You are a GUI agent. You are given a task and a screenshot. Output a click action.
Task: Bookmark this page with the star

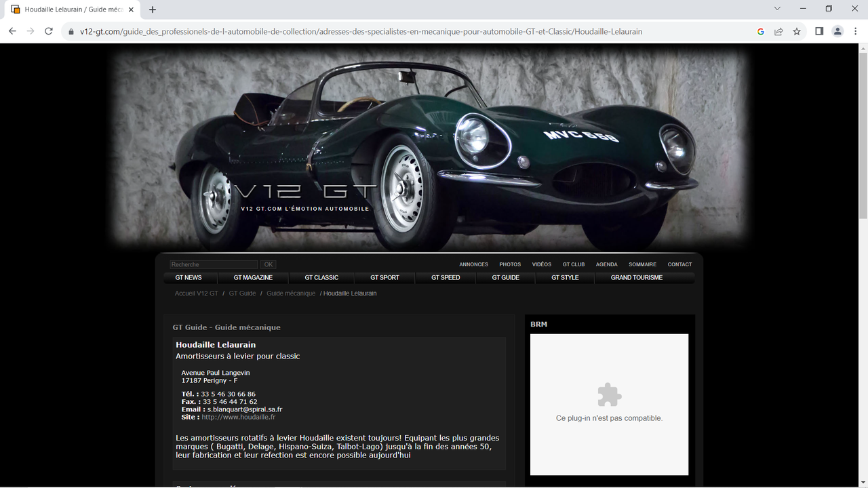click(x=797, y=31)
